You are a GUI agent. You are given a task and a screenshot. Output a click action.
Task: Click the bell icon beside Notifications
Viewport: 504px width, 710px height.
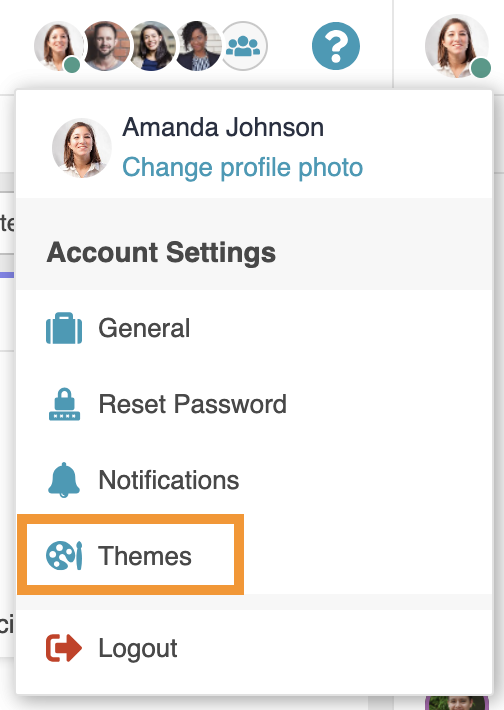pos(64,480)
